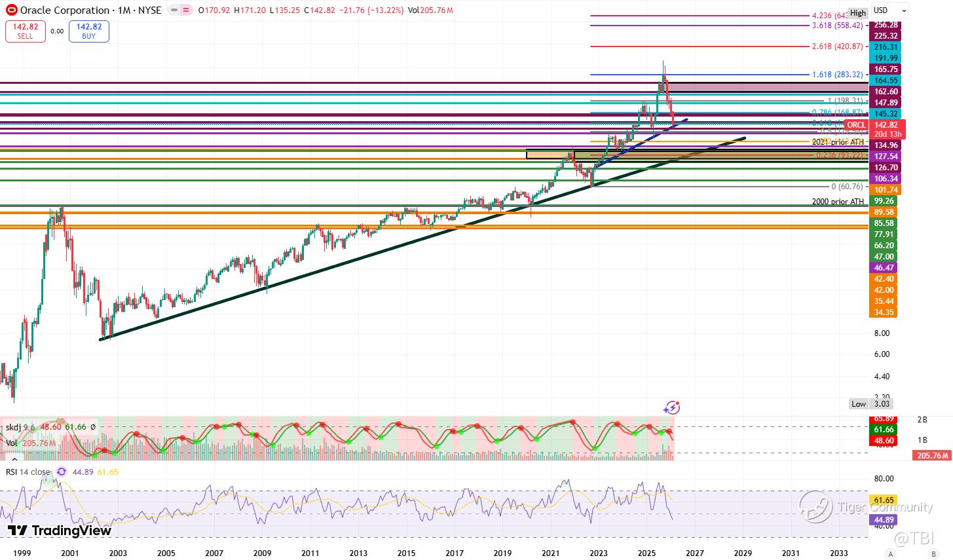
Task: Click the 216.31 cyan price level label
Action: coord(884,47)
